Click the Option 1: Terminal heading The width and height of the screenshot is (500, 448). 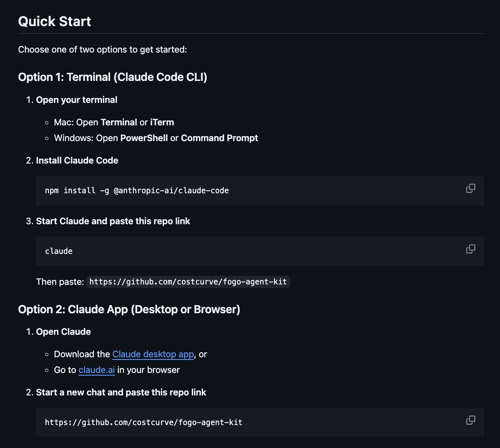113,77
